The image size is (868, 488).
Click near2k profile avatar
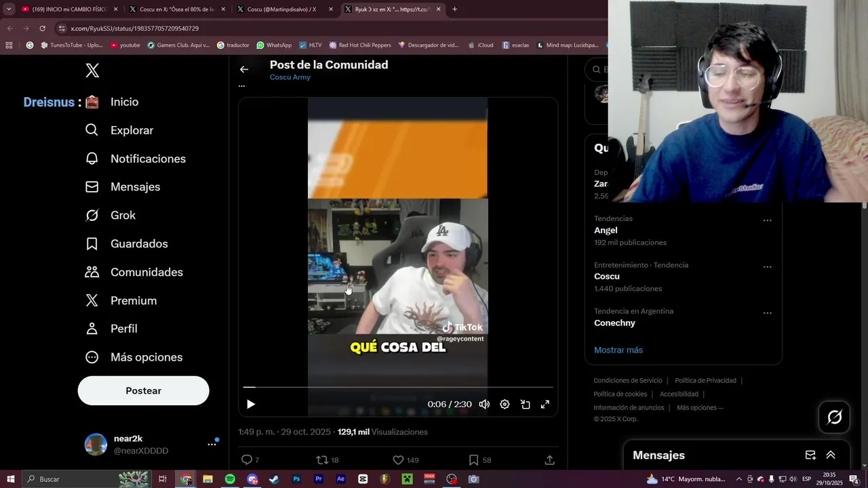[96, 445]
